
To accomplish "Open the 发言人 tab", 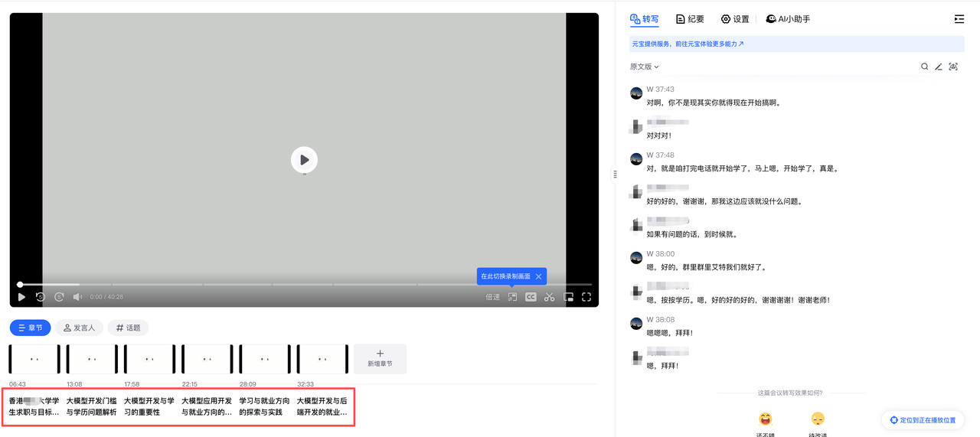I will [79, 328].
